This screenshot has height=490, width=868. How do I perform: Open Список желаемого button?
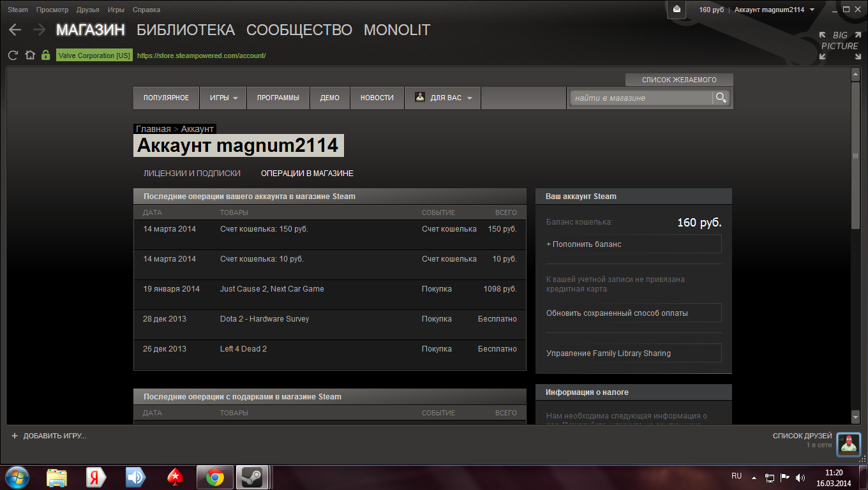[679, 80]
